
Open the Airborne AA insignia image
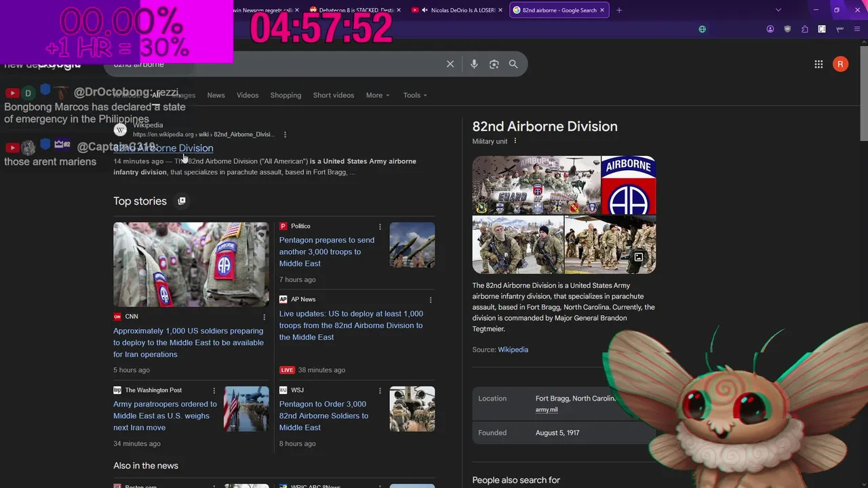coord(629,185)
